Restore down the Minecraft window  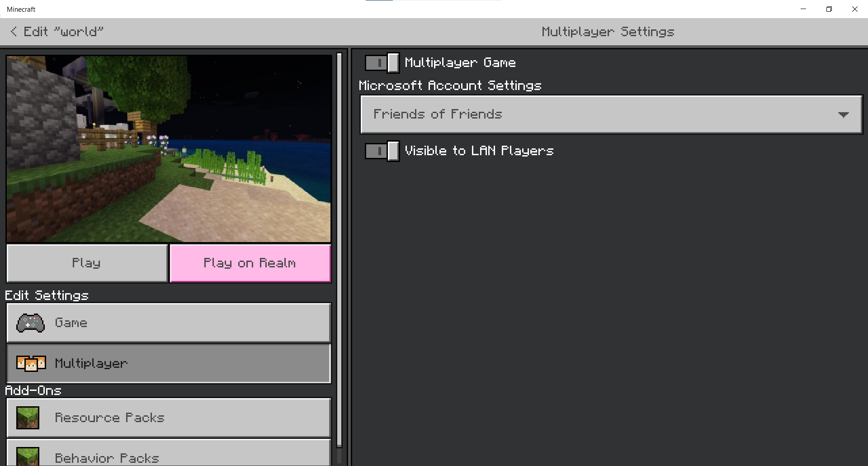pos(829,9)
